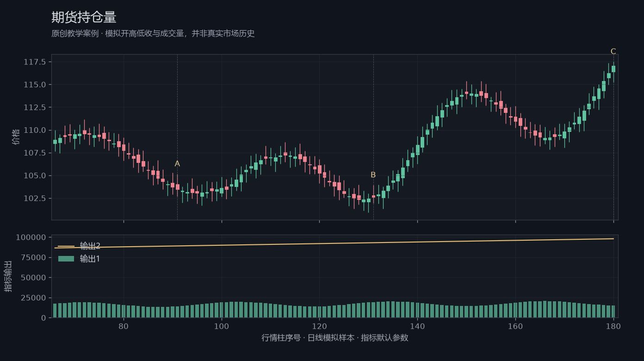Click the x-axis tick label 80

(x=124, y=326)
